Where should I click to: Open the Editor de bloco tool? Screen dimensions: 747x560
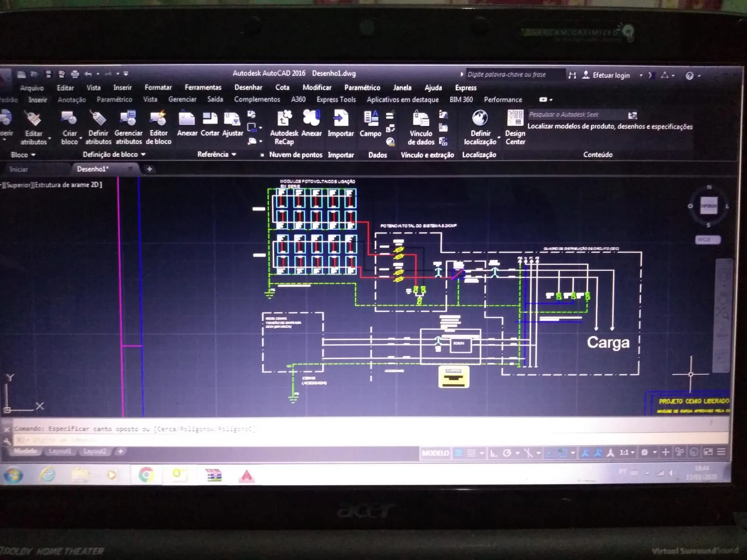(x=158, y=119)
